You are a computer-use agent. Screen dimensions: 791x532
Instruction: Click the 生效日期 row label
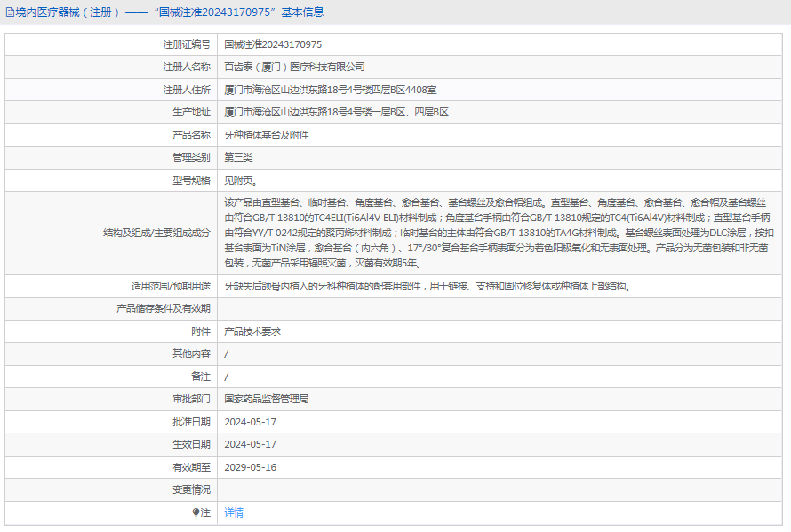(x=191, y=444)
